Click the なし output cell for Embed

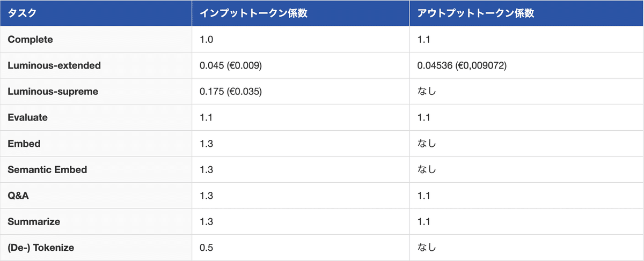tap(427, 144)
